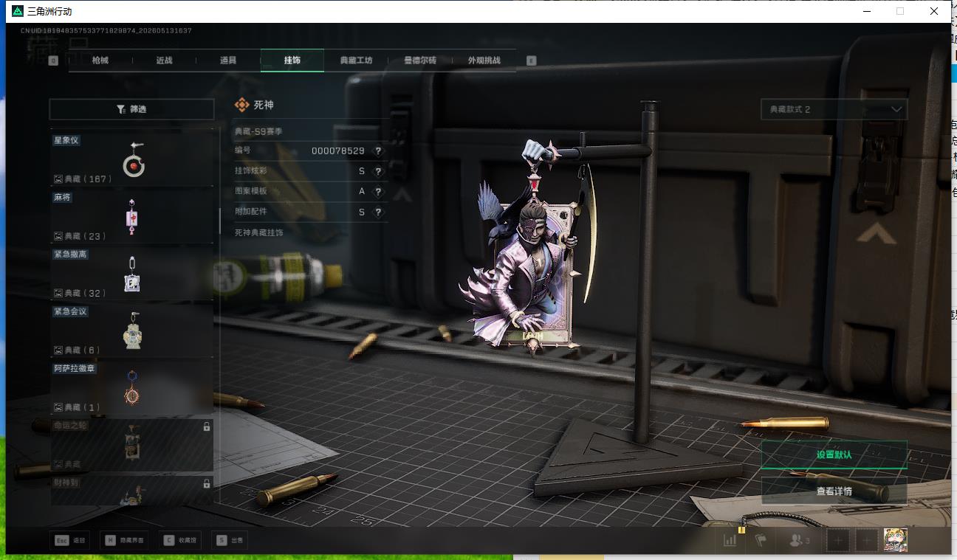Viewport: 957px width, 560px height.
Task: Open the 典藏款式 2 style dropdown
Action: point(834,109)
